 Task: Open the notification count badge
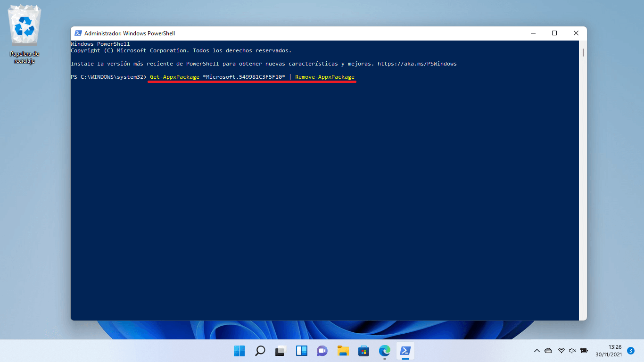click(x=631, y=351)
